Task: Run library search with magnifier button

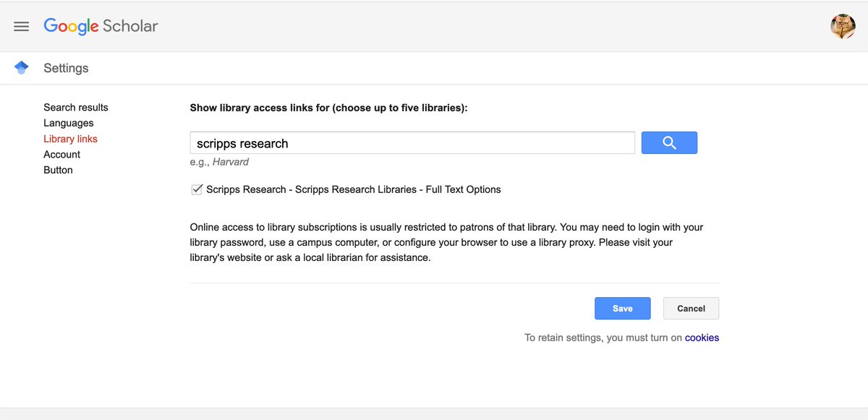Action: [669, 143]
